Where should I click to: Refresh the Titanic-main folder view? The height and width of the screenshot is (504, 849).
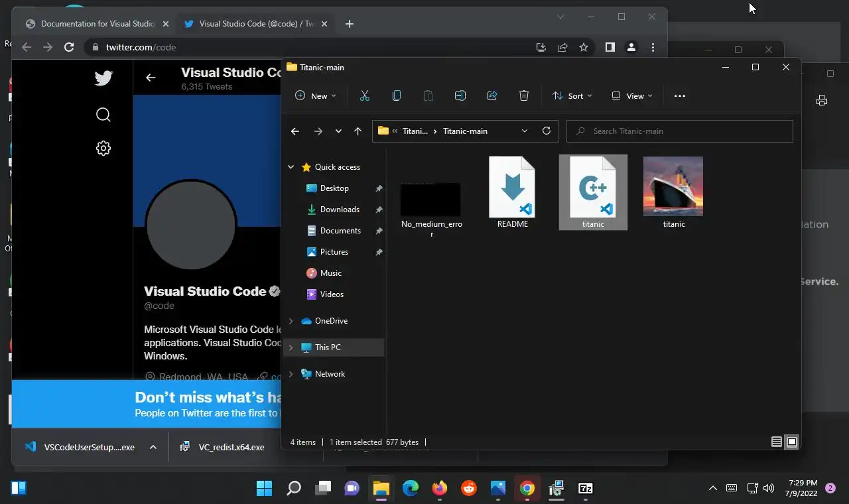[x=547, y=131]
